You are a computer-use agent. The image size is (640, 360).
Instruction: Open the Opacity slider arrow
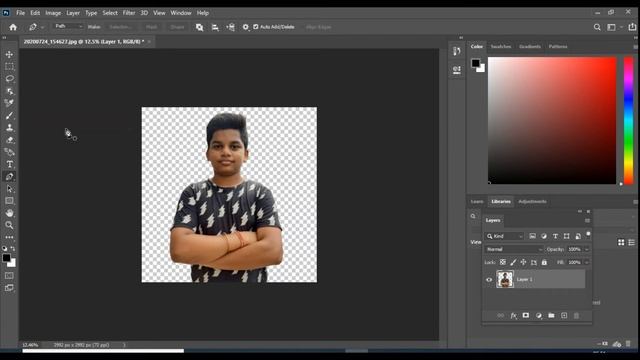click(587, 249)
